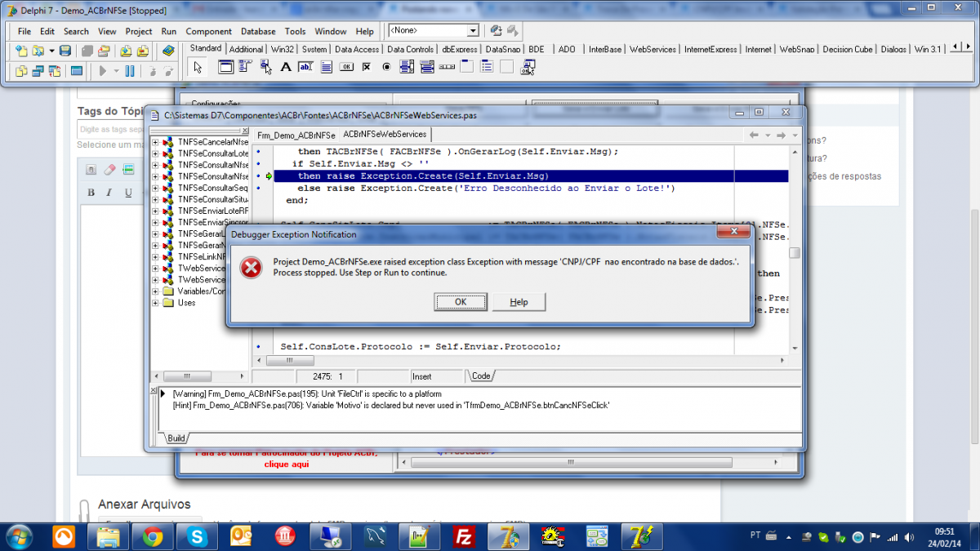The height and width of the screenshot is (551, 980).
Task: Open Help contents book icon
Action: [x=168, y=51]
